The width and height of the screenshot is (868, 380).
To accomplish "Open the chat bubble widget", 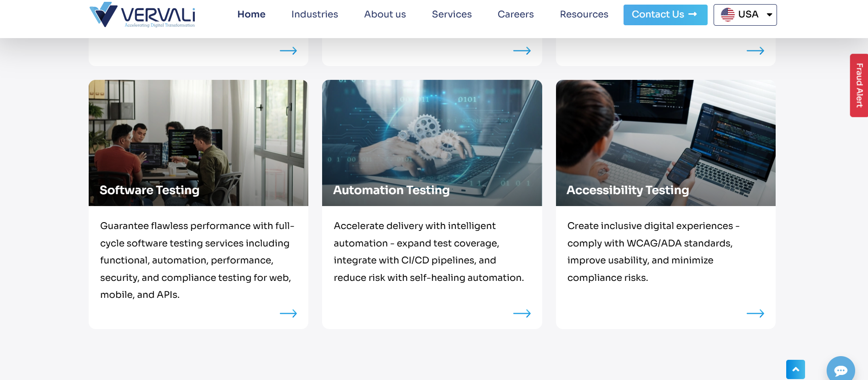I will pyautogui.click(x=840, y=369).
